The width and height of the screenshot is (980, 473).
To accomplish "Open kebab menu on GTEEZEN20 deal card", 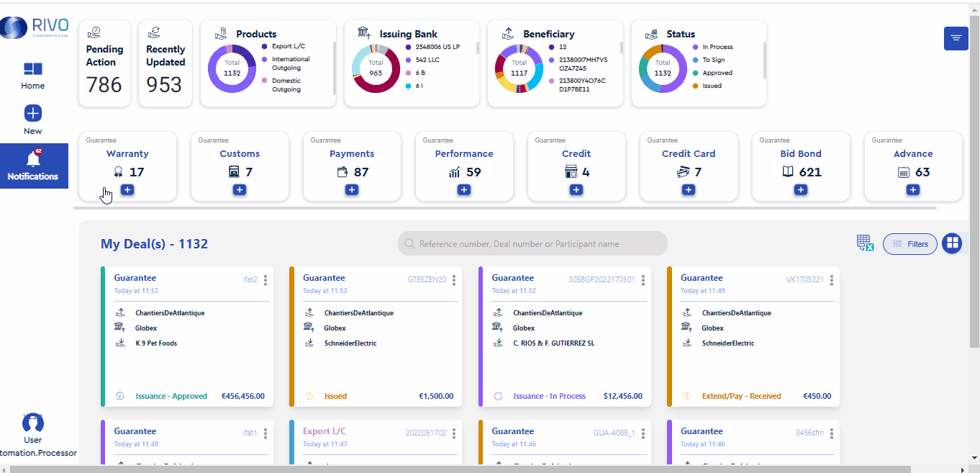I will 455,280.
